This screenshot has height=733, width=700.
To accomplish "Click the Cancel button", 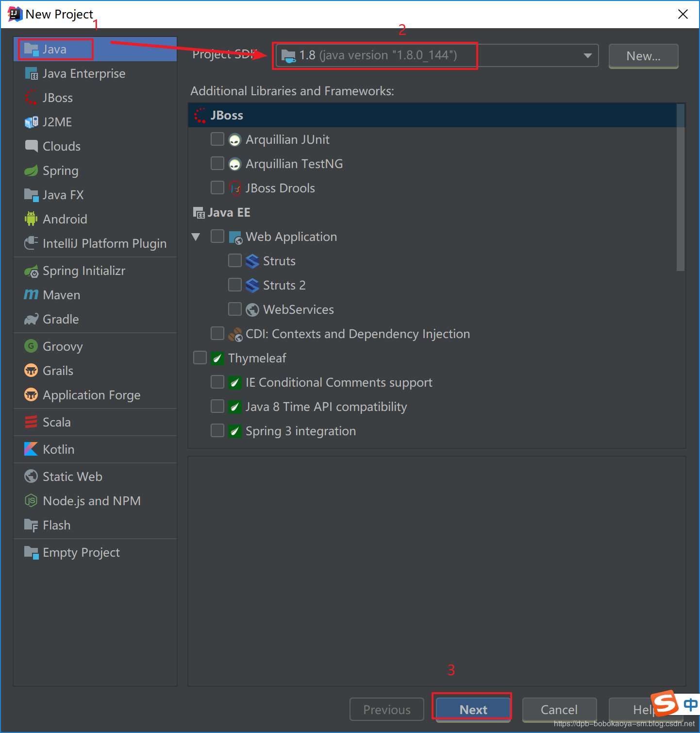I will pos(559,710).
